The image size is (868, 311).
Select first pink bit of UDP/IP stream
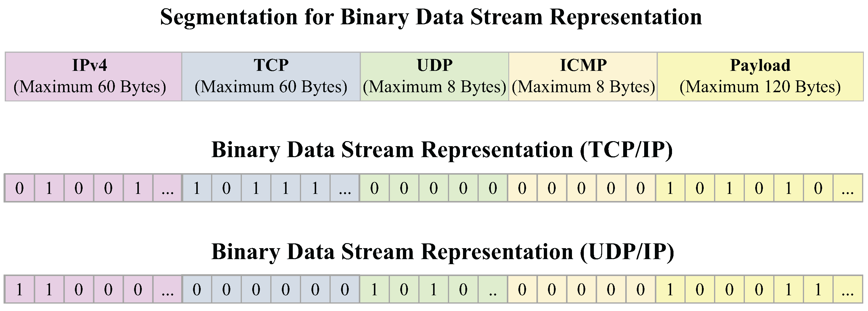pyautogui.click(x=20, y=290)
